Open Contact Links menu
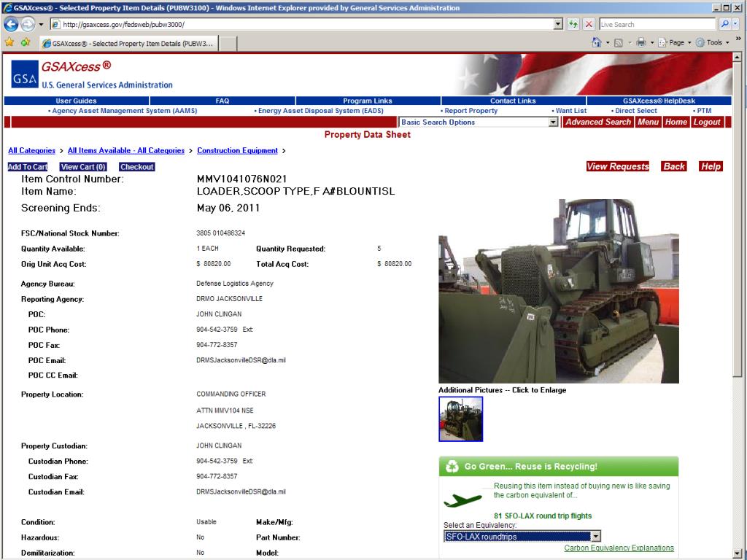Image resolution: width=747 pixels, height=560 pixels. click(513, 101)
